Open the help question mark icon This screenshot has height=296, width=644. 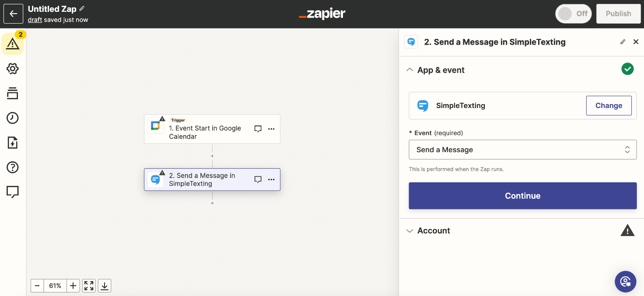tap(13, 167)
